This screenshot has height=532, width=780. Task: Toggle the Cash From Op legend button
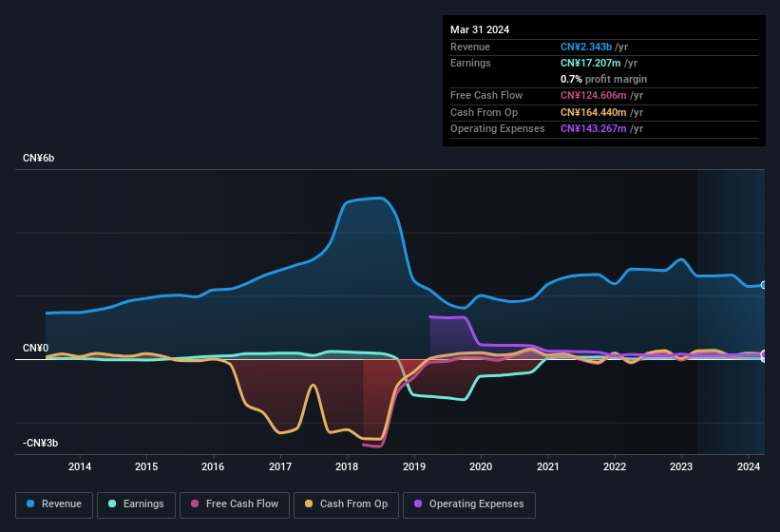[x=346, y=504]
